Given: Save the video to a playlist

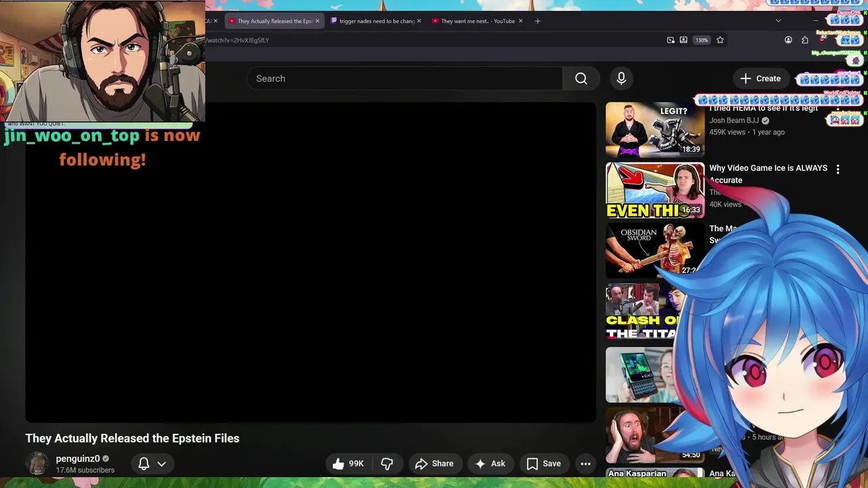Looking at the screenshot, I should 544,464.
